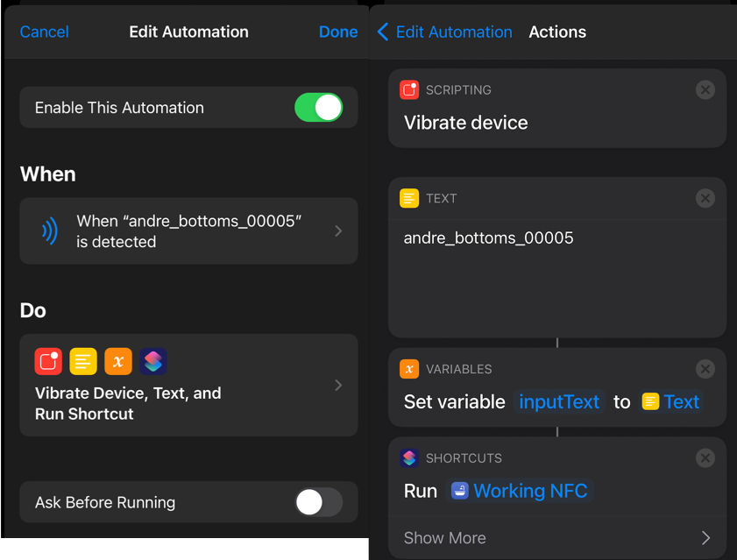Viewport: 737px width, 560px height.
Task: Click the Shortcuts app icon in Do section
Action: 153,361
